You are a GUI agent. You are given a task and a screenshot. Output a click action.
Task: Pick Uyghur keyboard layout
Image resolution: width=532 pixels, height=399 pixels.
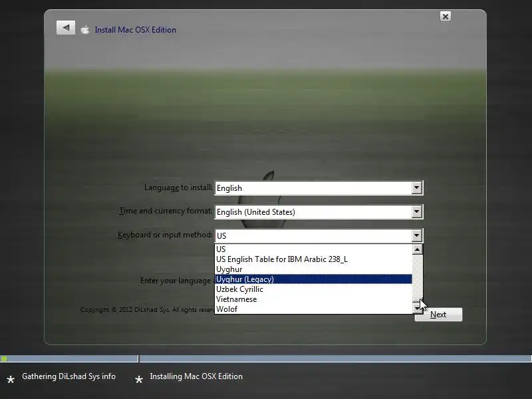click(313, 269)
